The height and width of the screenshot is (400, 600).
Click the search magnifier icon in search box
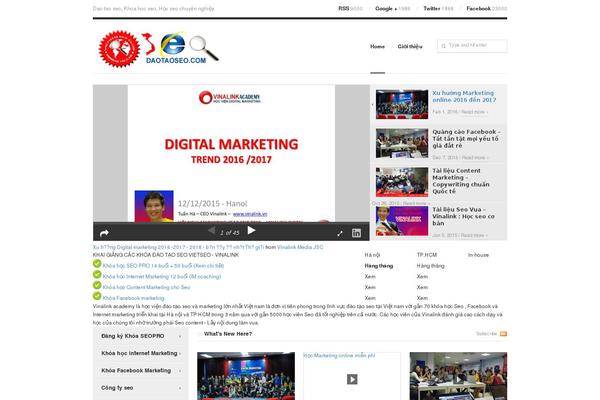pyautogui.click(x=443, y=46)
